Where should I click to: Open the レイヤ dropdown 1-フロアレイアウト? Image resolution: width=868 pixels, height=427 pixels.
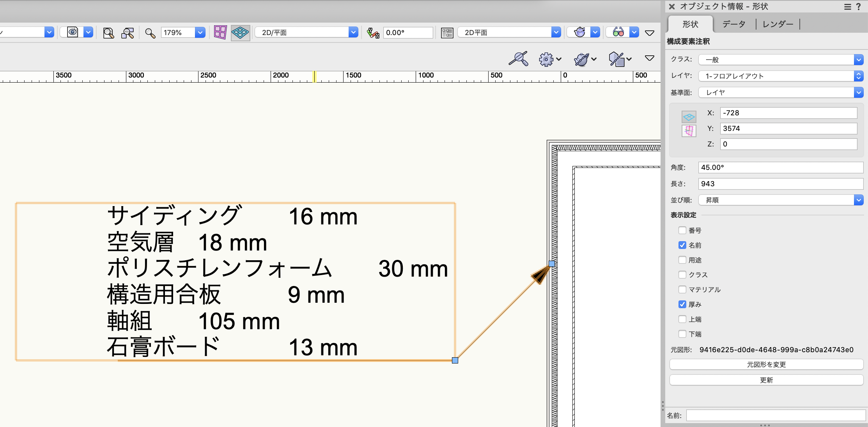(x=781, y=76)
